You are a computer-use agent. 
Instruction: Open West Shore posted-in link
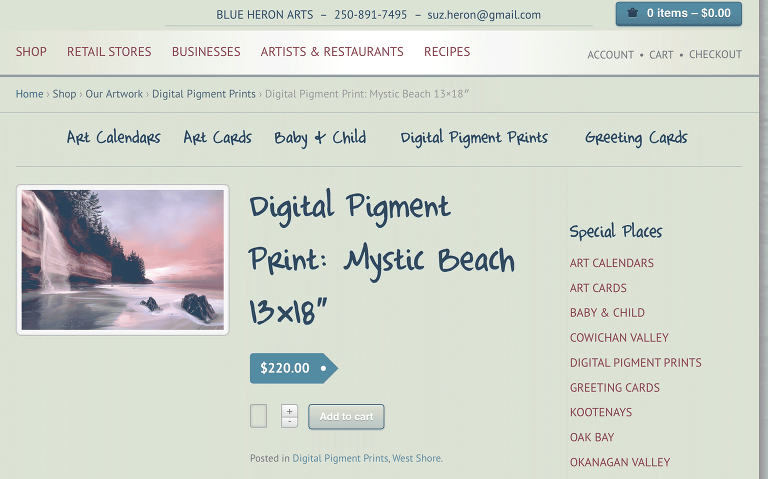coord(416,458)
